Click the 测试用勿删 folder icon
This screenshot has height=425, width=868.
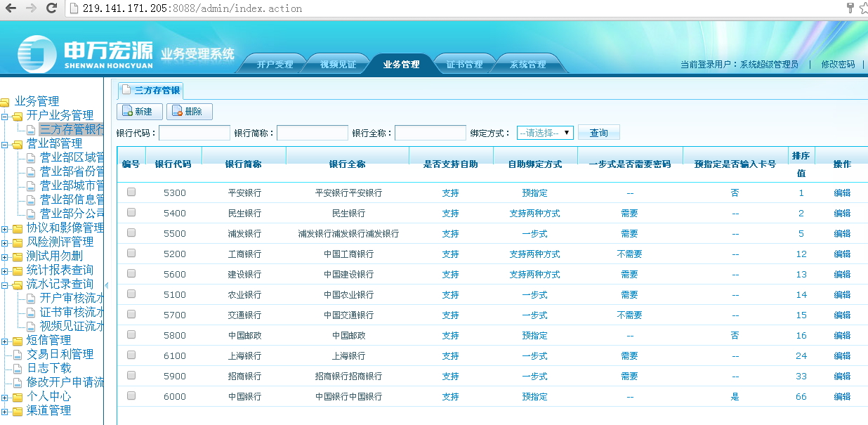(x=18, y=256)
